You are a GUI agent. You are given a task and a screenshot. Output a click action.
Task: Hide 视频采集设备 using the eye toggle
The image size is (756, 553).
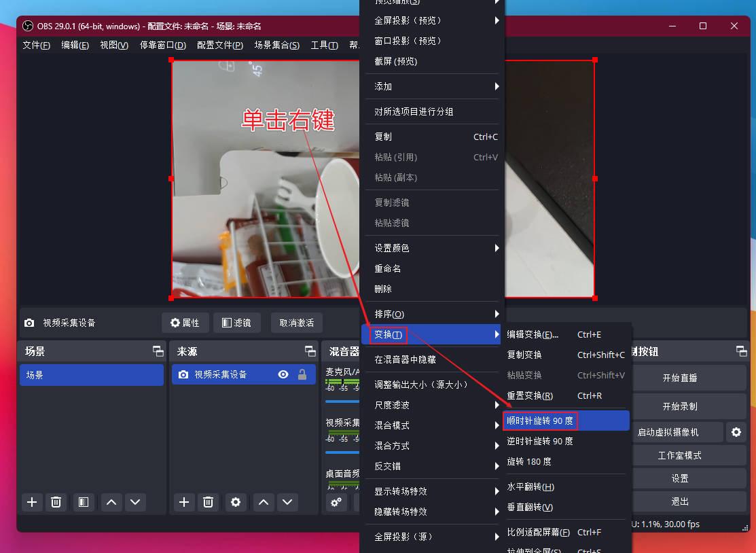[x=283, y=374]
